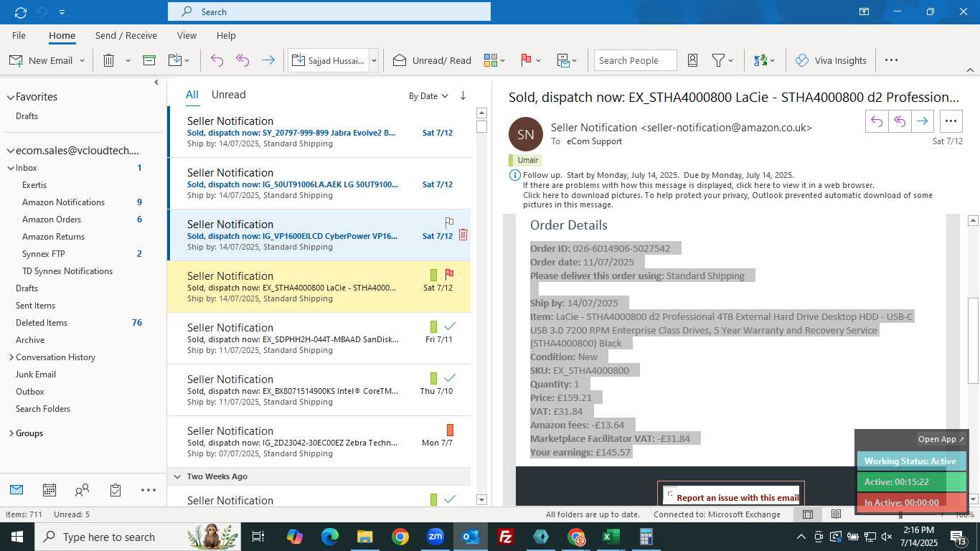Select the Home ribbon tab
This screenshot has width=980, height=551.
click(x=62, y=35)
